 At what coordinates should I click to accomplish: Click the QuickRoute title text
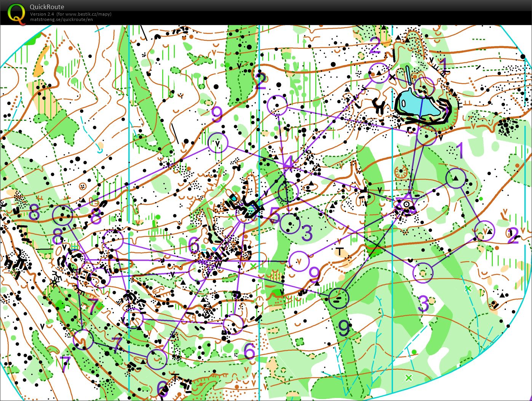click(47, 7)
